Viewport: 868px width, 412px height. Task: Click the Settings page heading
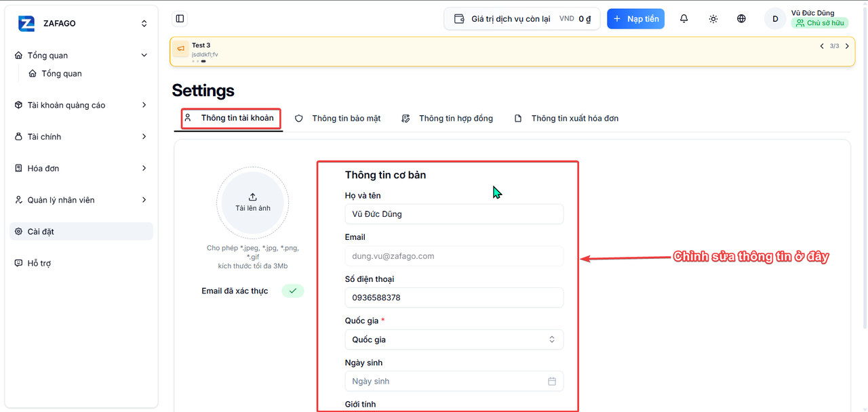(x=203, y=91)
